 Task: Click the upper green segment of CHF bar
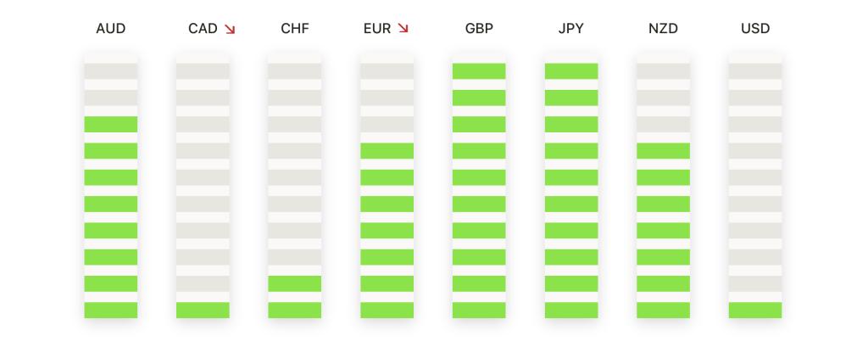295,283
